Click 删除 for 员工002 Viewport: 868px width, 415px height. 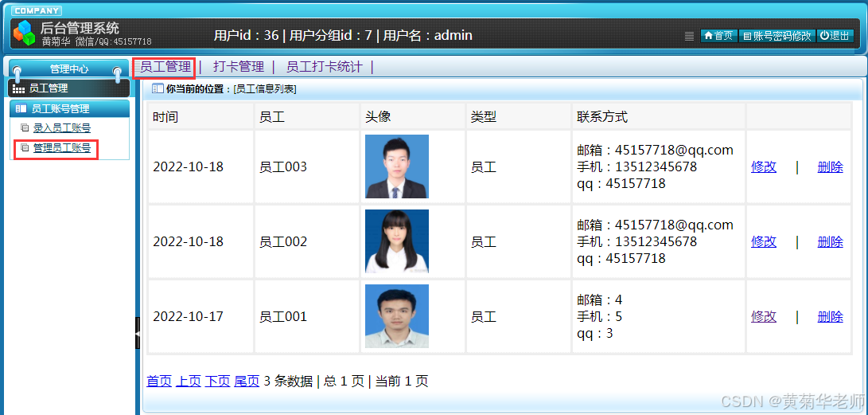(830, 241)
